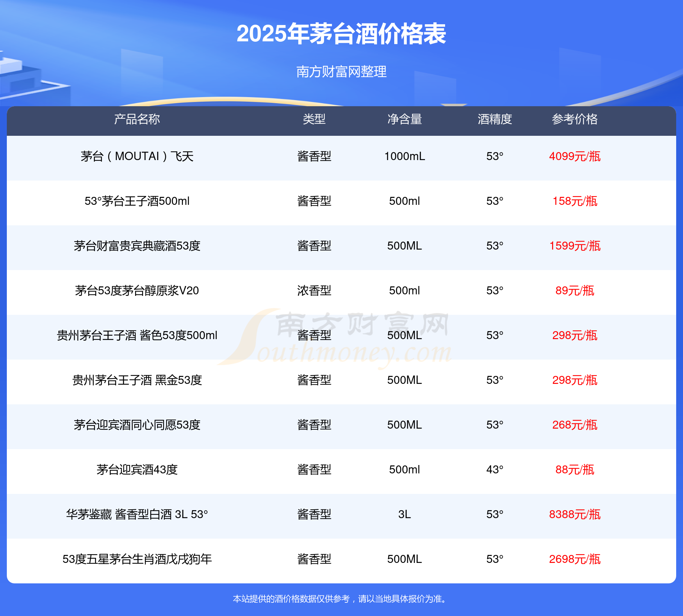This screenshot has width=683, height=616.
Task: Click 酱香型 in the 飞天 row
Action: (314, 156)
